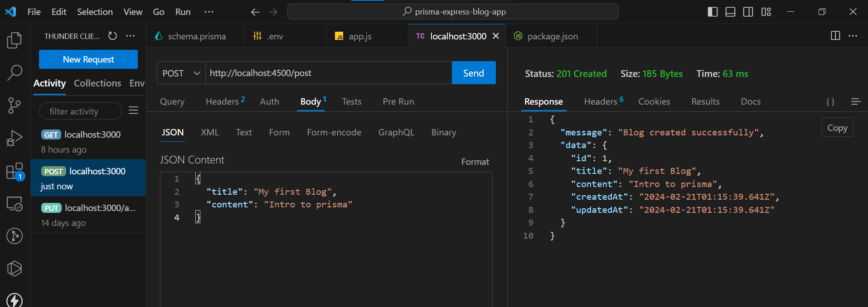Image resolution: width=868 pixels, height=307 pixels.
Task: Create a New Request
Action: tap(88, 59)
